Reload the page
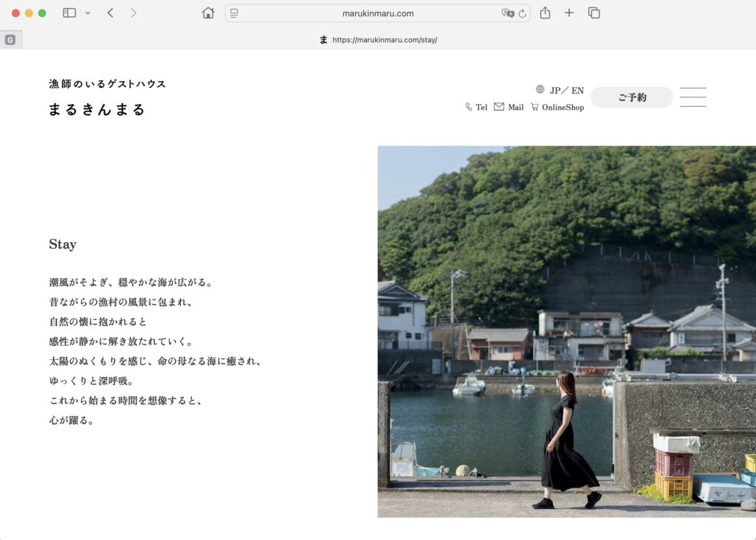Image resolution: width=756 pixels, height=540 pixels. (522, 13)
